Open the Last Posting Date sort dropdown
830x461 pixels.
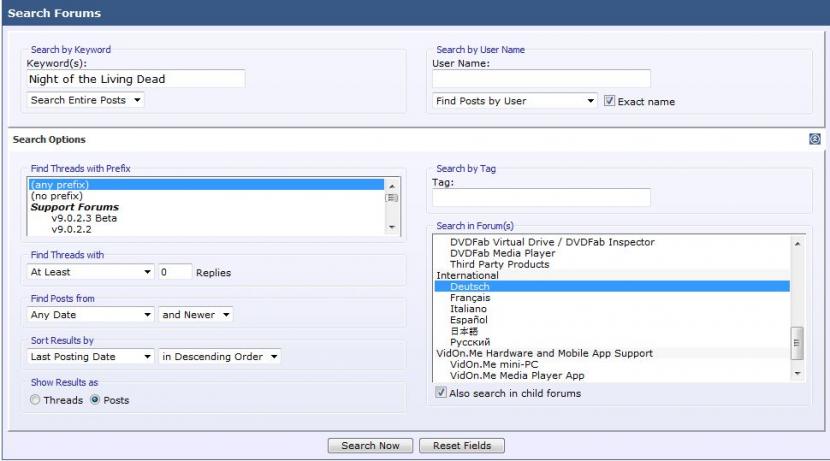90,356
